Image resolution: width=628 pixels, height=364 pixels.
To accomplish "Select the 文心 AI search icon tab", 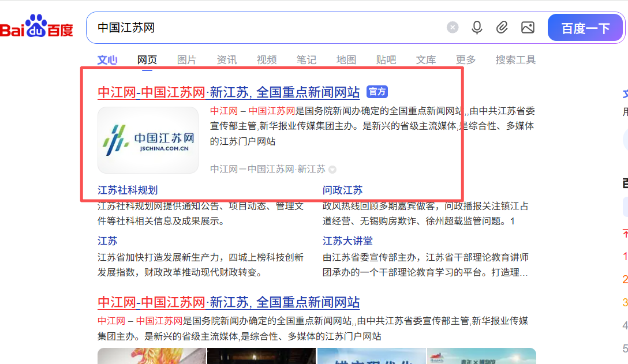I will [x=107, y=59].
